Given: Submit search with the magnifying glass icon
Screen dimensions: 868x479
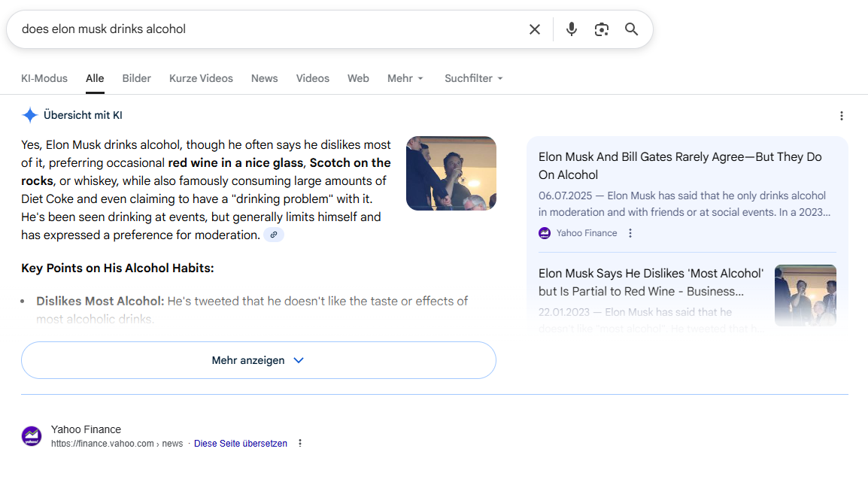Looking at the screenshot, I should click(x=631, y=29).
